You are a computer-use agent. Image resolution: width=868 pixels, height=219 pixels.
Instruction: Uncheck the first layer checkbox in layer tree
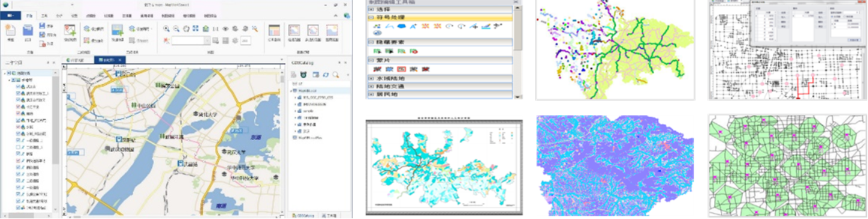click(19, 87)
